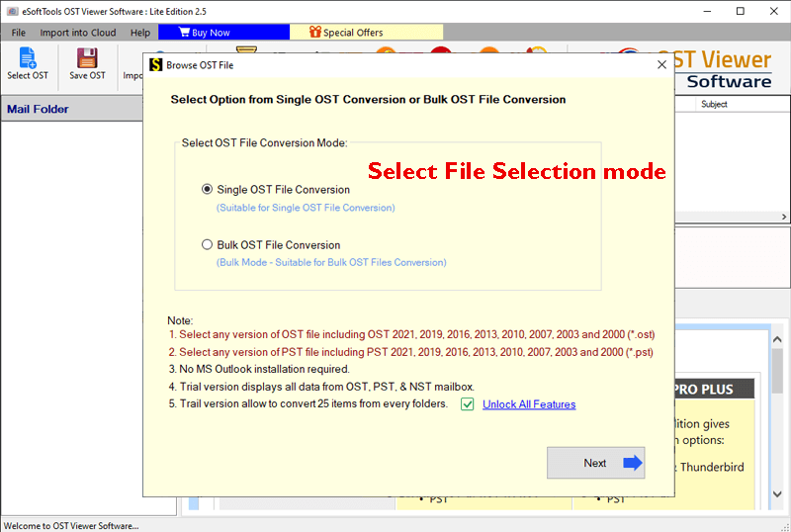Click the Next button
Viewport: 791px width, 532px height.
pyautogui.click(x=595, y=463)
